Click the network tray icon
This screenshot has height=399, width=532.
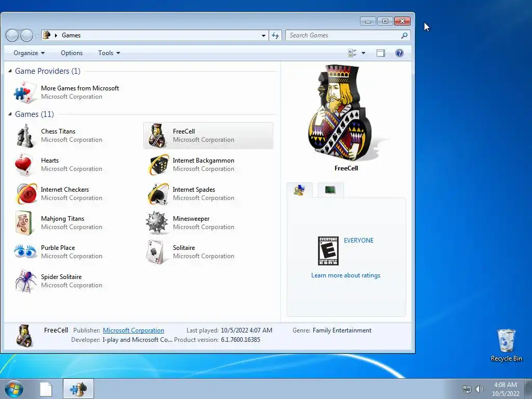[467, 389]
